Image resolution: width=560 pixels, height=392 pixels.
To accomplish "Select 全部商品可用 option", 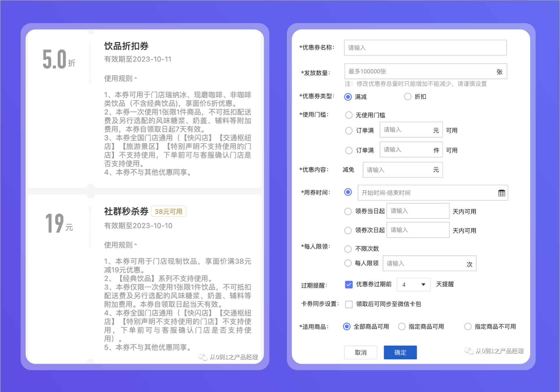I will (x=347, y=326).
